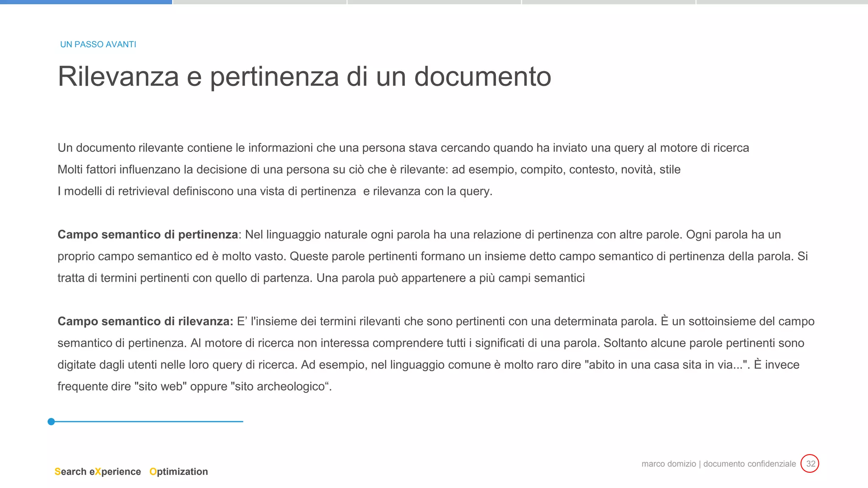
Task: Click the slide title 'Rilevanza e pertinenza di un documento'
Action: tap(304, 77)
